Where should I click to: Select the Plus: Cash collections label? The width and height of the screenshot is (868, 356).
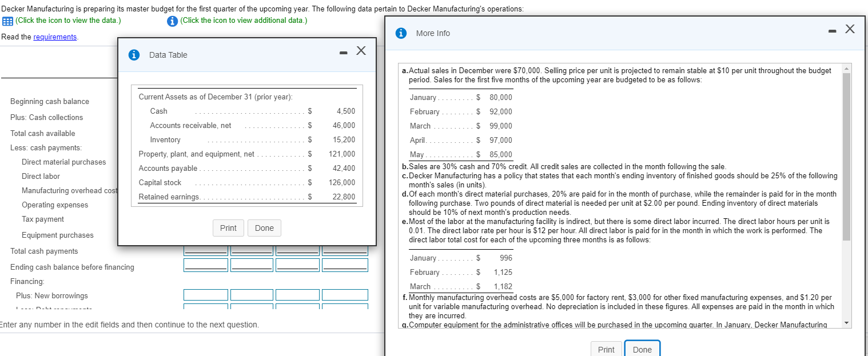coord(46,118)
